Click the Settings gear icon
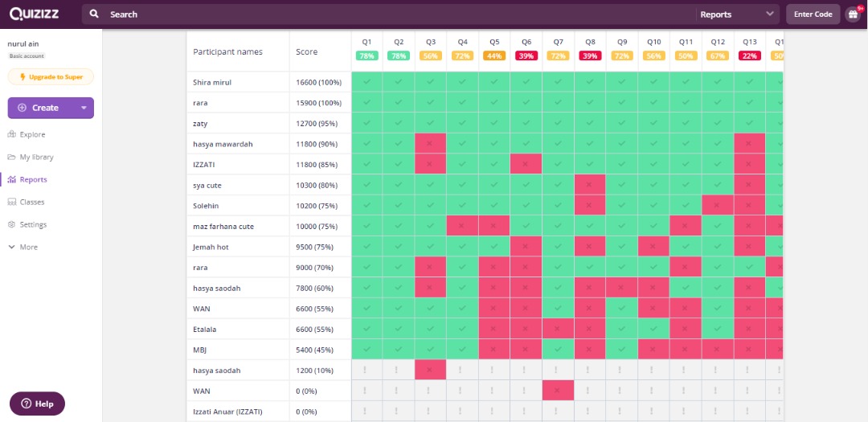Screen dimensions: 868x422 12,224
